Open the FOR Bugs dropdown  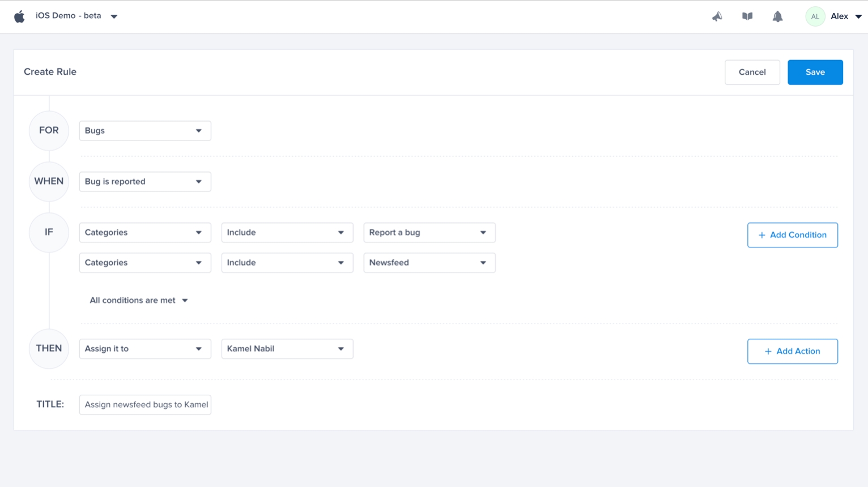click(144, 131)
